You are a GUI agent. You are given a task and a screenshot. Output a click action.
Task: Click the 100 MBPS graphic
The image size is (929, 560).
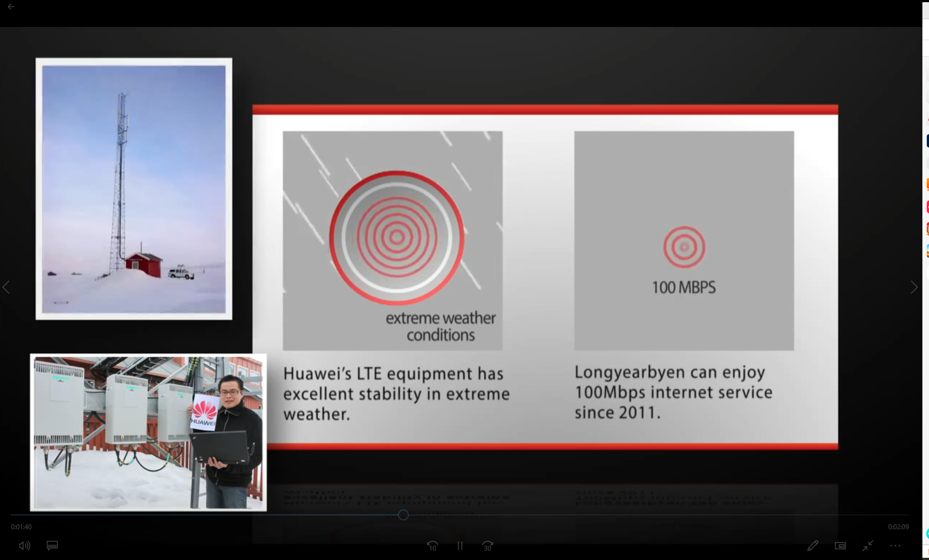point(684,240)
